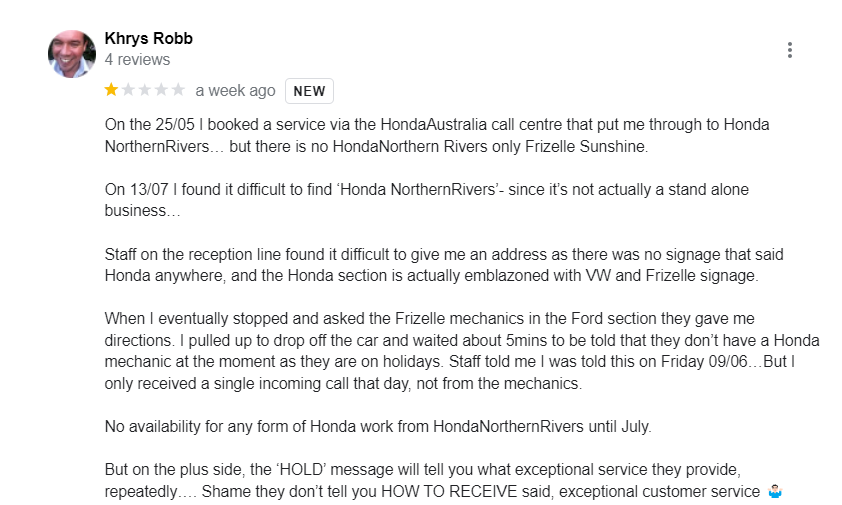
Task: Click the 'When I eventually stopped' paragraph
Action: [x=462, y=351]
